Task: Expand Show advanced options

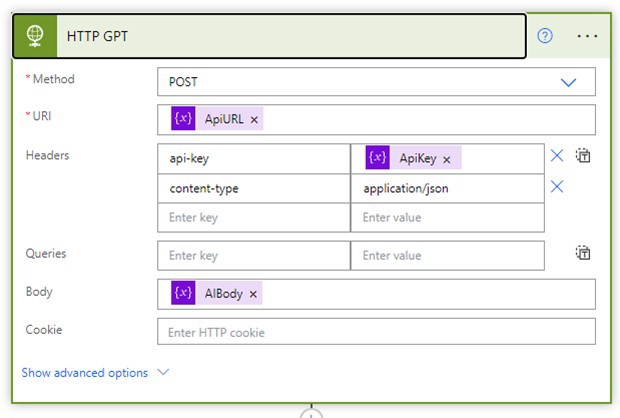Action: pos(85,373)
